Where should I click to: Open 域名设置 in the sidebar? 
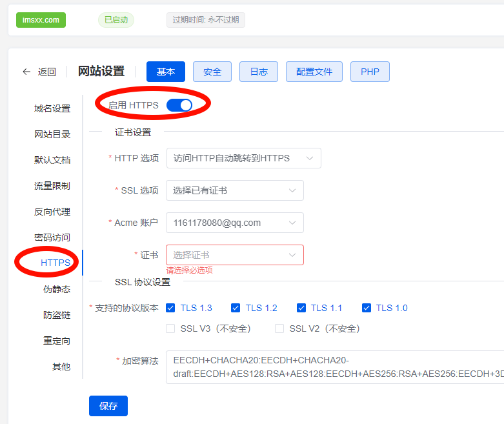coord(52,108)
